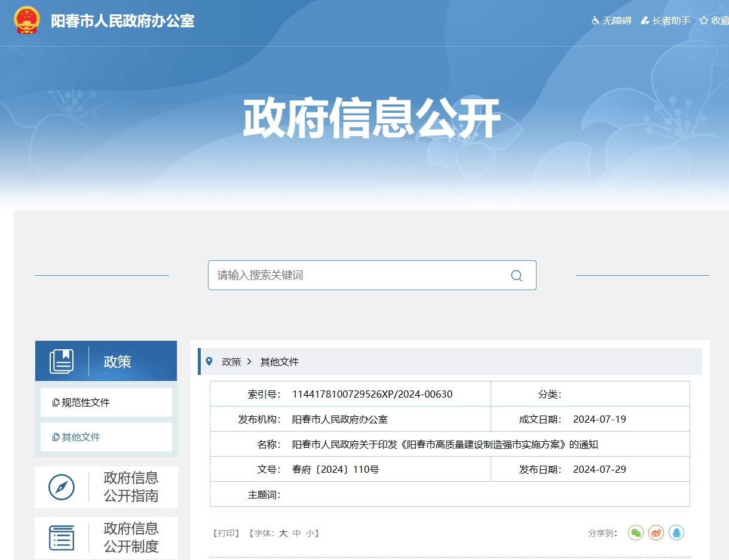Screen dimensions: 729x560
Task: Click the national emblem logo icon
Action: [x=26, y=20]
